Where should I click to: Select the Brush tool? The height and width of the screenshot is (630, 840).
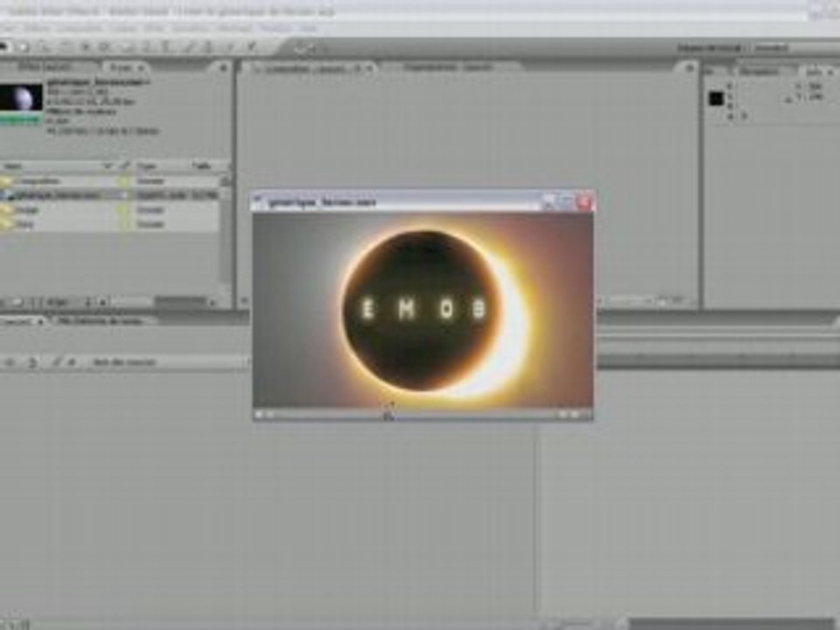pos(189,47)
